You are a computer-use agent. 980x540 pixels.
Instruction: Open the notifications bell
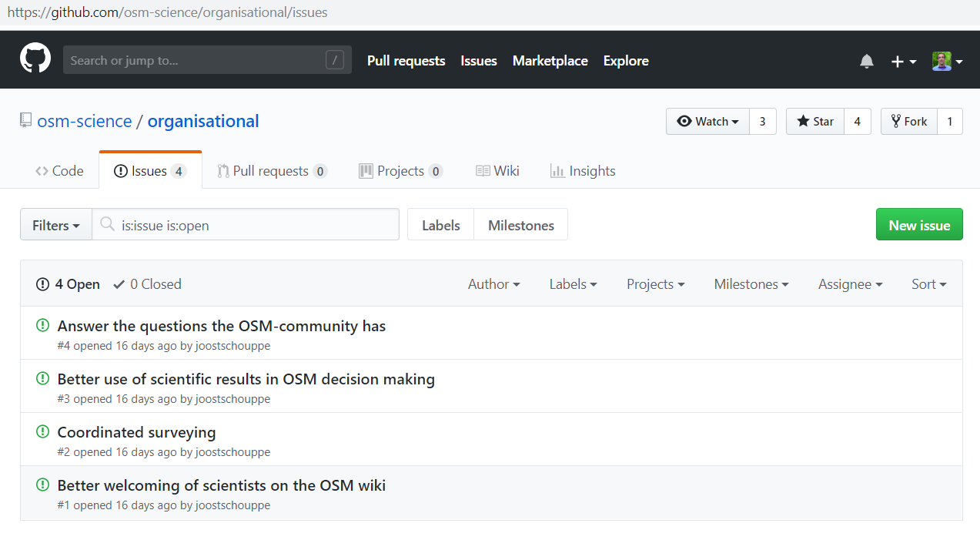(867, 61)
